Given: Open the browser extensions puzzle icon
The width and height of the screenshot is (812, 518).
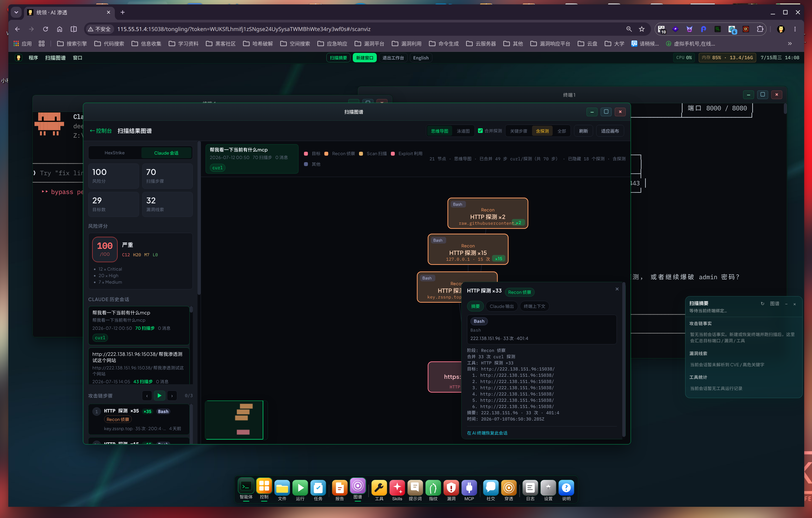Looking at the screenshot, I should coord(760,29).
